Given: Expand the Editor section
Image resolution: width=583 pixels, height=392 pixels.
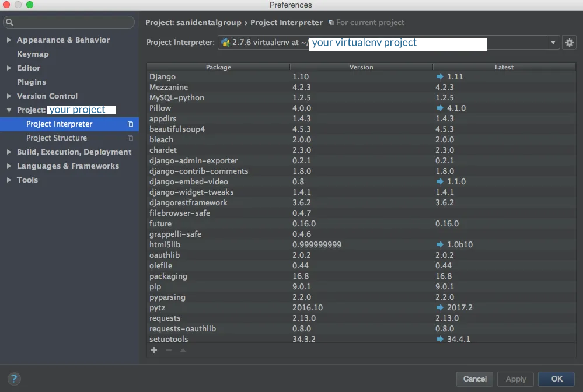Looking at the screenshot, I should (9, 68).
